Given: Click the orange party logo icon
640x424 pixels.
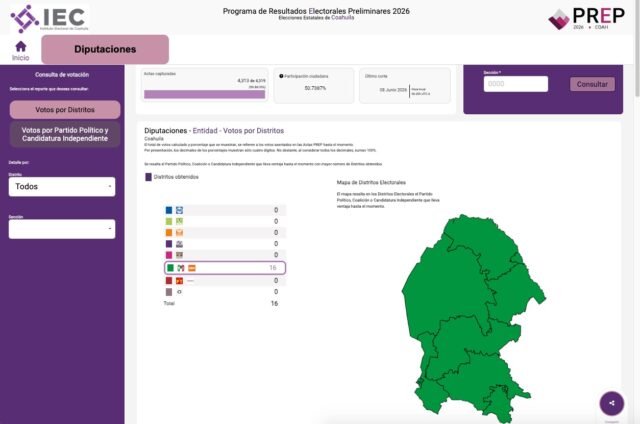Looking at the screenshot, I should 179,233.
